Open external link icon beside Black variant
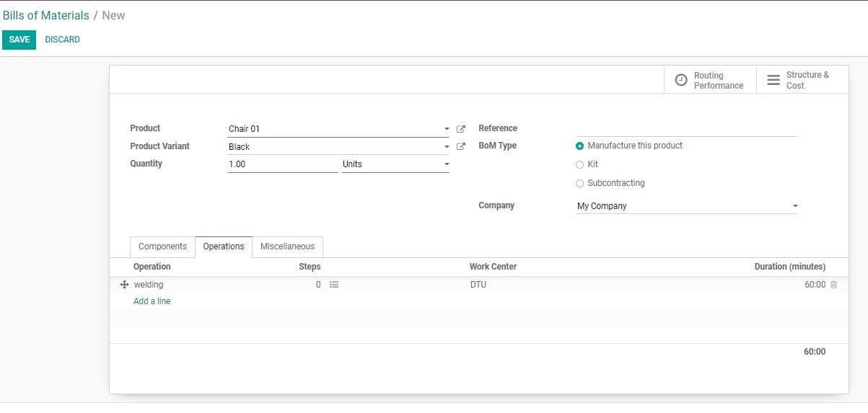 click(461, 146)
